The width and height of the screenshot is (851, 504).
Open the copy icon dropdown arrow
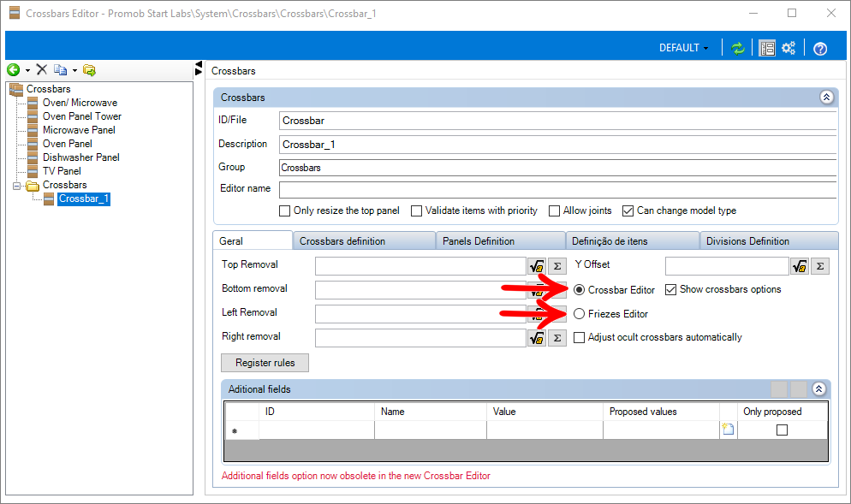(x=74, y=70)
